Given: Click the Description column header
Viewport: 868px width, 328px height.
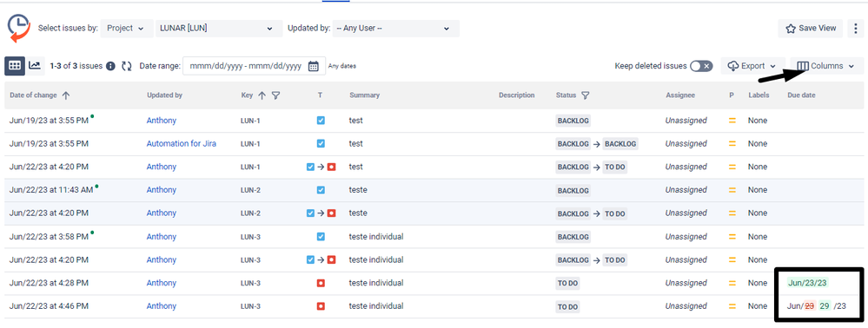Looking at the screenshot, I should click(516, 95).
